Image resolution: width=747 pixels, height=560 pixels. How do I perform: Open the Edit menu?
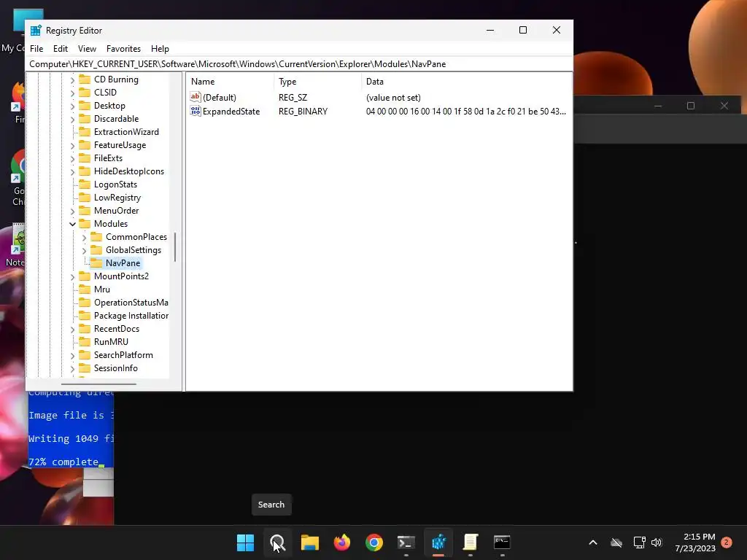tap(60, 49)
